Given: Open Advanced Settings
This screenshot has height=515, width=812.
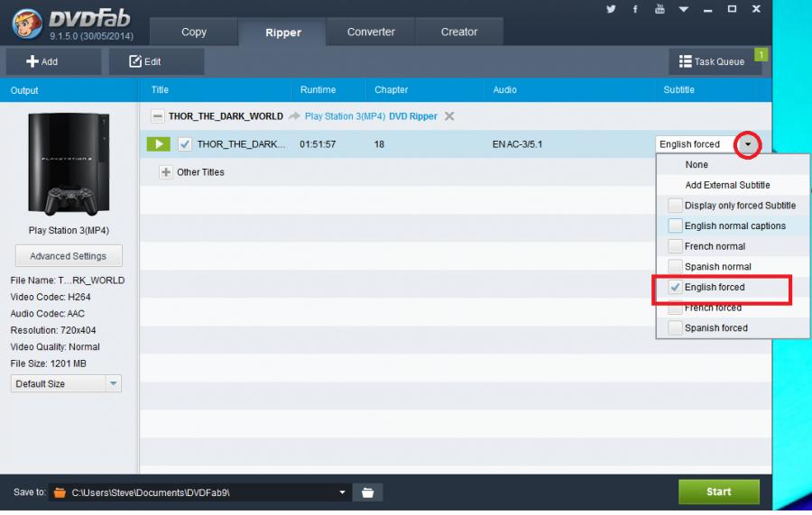Looking at the screenshot, I should tap(69, 256).
